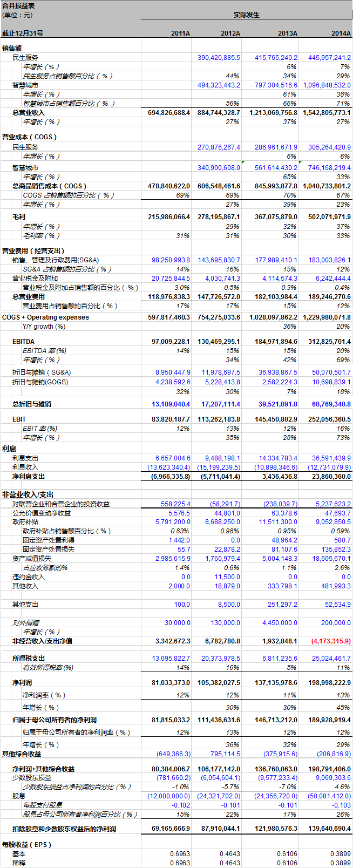Select the 毛利 row label
This screenshot has height=868, width=353.
tap(19, 217)
